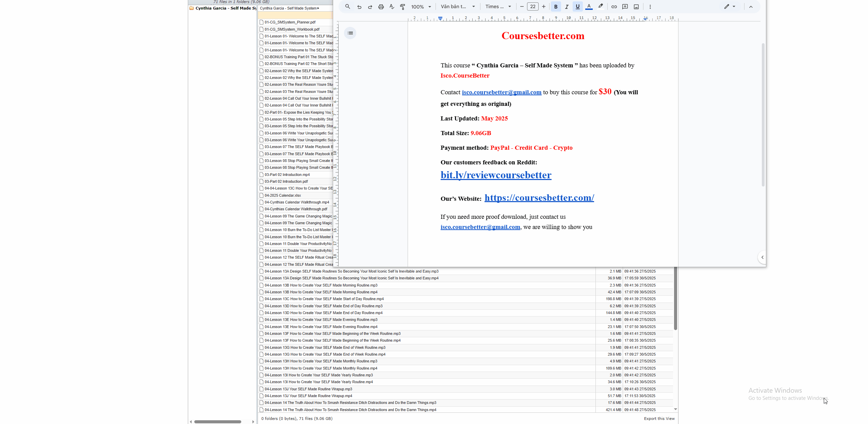Screen dimensions: 868x424
Task: Open the highlight color picker
Action: (x=601, y=6)
